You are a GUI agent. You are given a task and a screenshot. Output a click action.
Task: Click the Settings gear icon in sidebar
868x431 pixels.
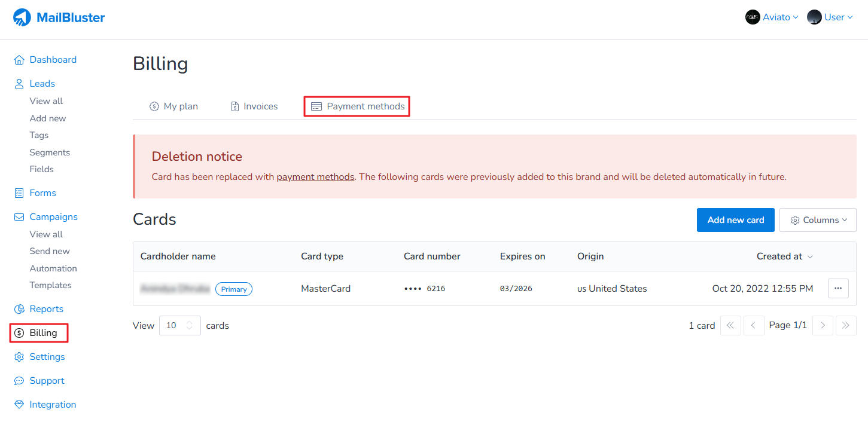pyautogui.click(x=19, y=357)
